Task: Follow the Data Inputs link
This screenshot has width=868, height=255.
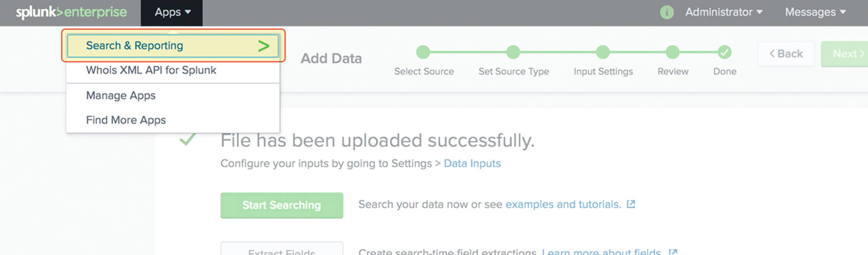Action: click(472, 163)
